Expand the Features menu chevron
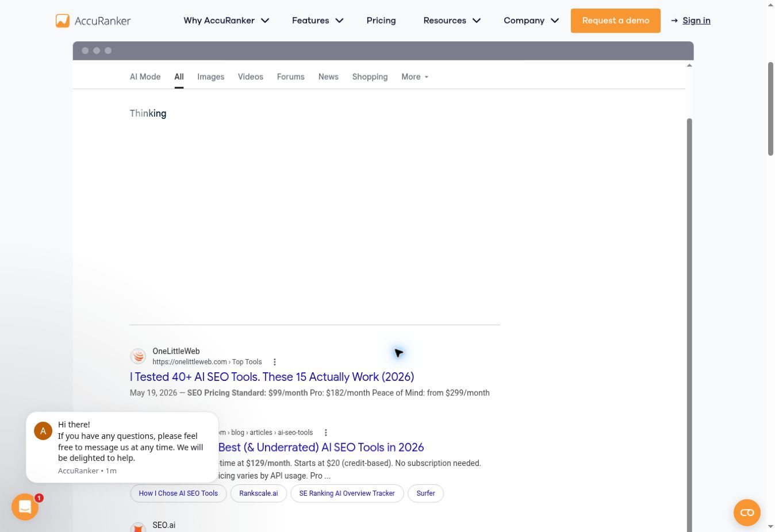 (340, 21)
